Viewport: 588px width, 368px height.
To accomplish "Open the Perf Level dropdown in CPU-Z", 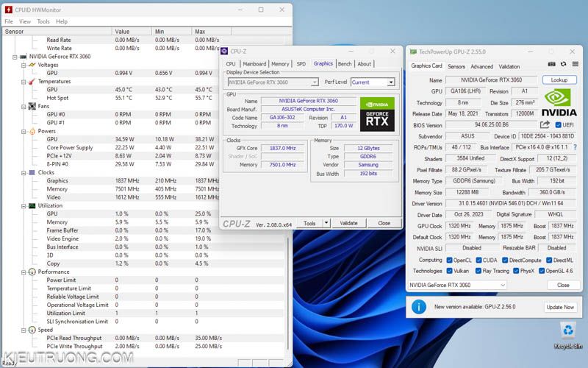I will (391, 82).
